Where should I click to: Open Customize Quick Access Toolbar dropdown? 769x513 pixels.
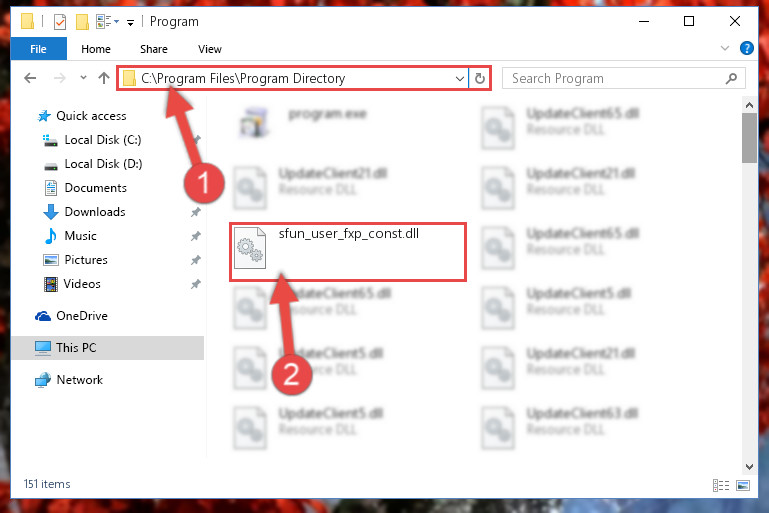point(130,23)
